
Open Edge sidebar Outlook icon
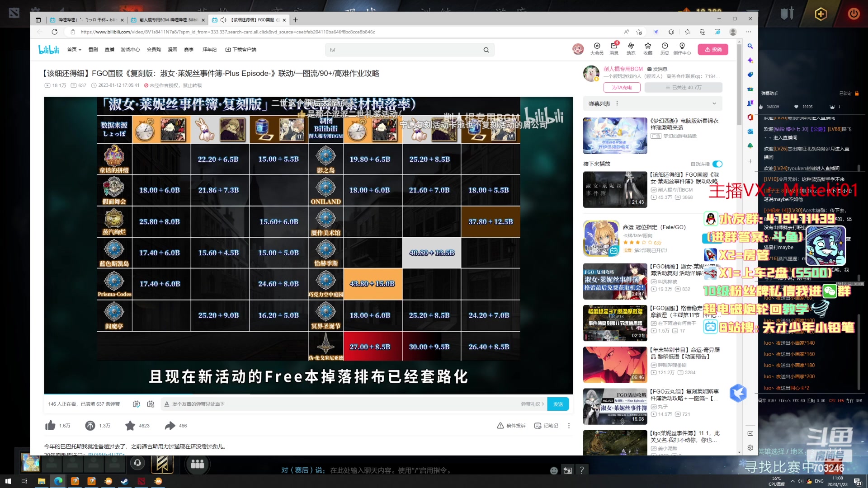coord(750,131)
